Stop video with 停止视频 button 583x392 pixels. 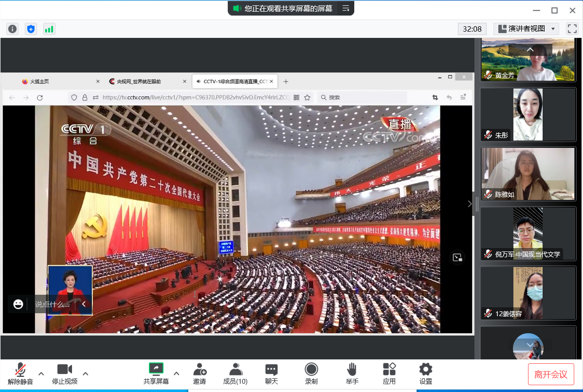[x=65, y=374]
